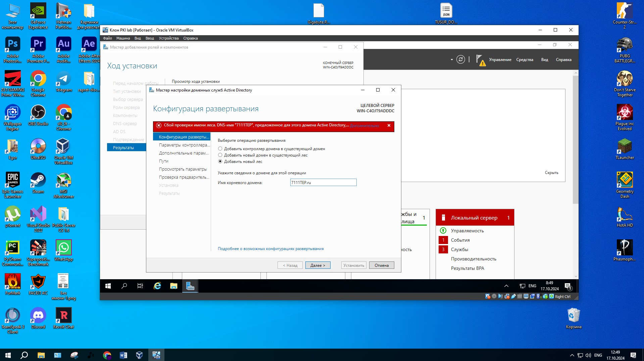Select 'Просмотреть параметры' wizard step
Screen dimensions: 644x361
183,169
